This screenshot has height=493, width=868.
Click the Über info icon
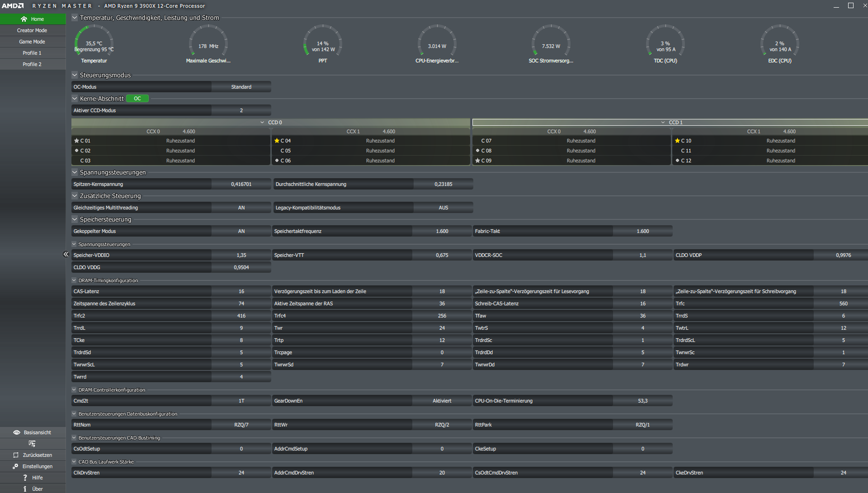click(x=25, y=489)
